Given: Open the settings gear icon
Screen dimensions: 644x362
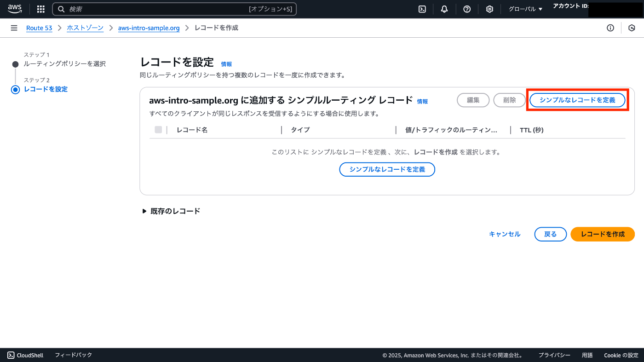Looking at the screenshot, I should coord(489,9).
